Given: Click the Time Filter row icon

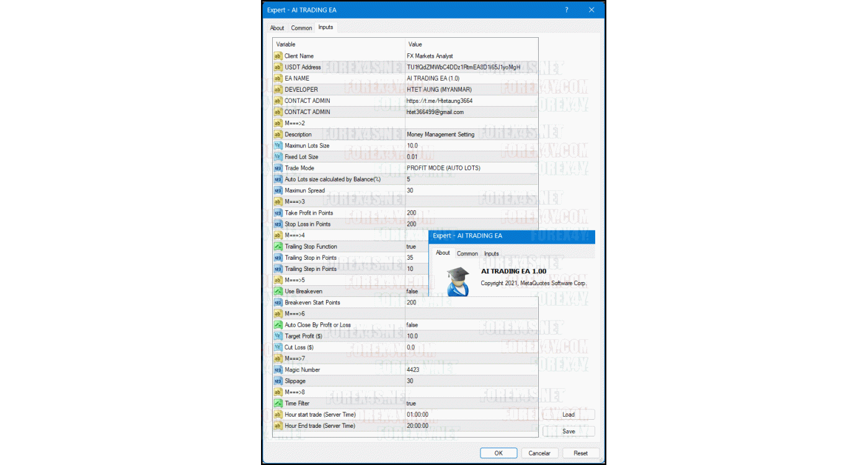Looking at the screenshot, I should pos(278,404).
